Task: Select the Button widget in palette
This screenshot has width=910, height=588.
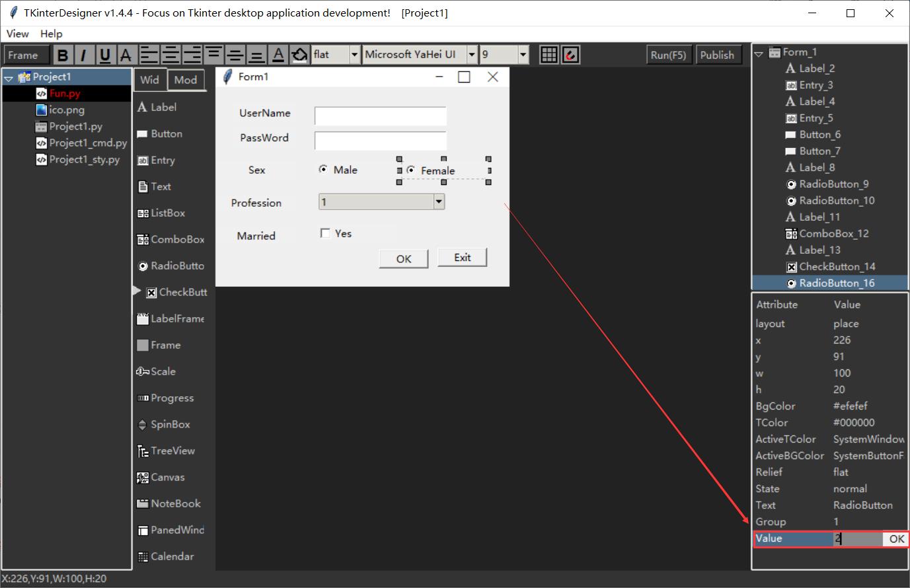Action: (x=159, y=133)
